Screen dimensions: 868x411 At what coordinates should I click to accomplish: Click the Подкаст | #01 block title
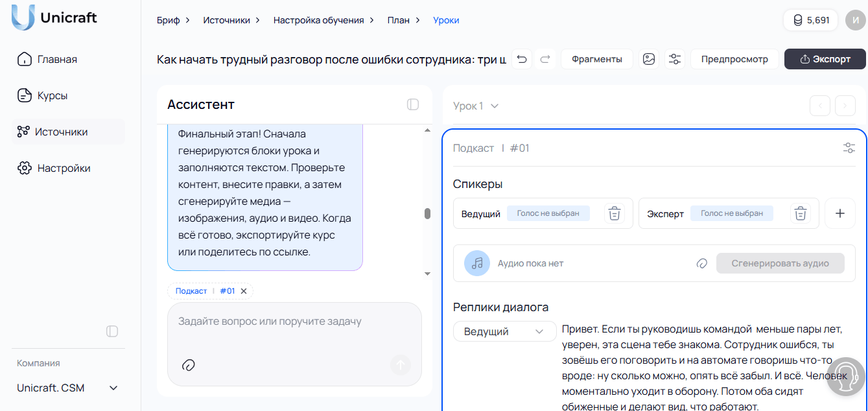tap(491, 148)
